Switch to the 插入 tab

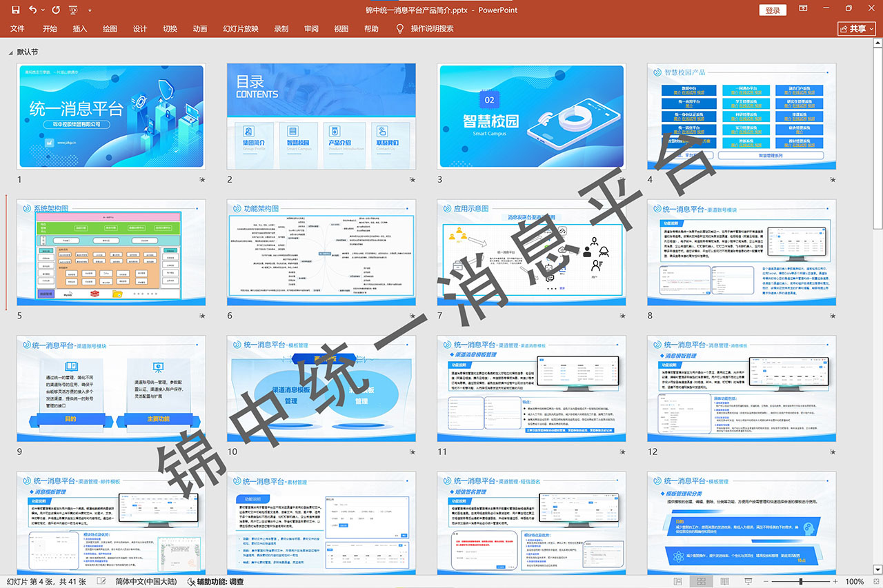point(80,29)
